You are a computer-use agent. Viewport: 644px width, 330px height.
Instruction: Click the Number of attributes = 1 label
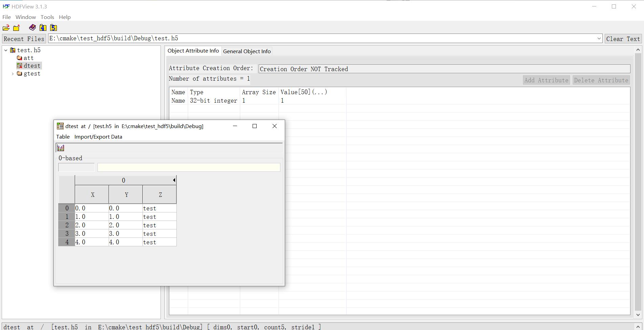(209, 79)
